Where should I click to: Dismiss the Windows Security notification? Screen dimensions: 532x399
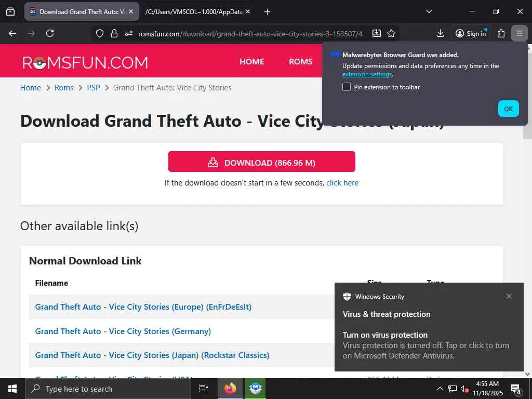(x=509, y=296)
